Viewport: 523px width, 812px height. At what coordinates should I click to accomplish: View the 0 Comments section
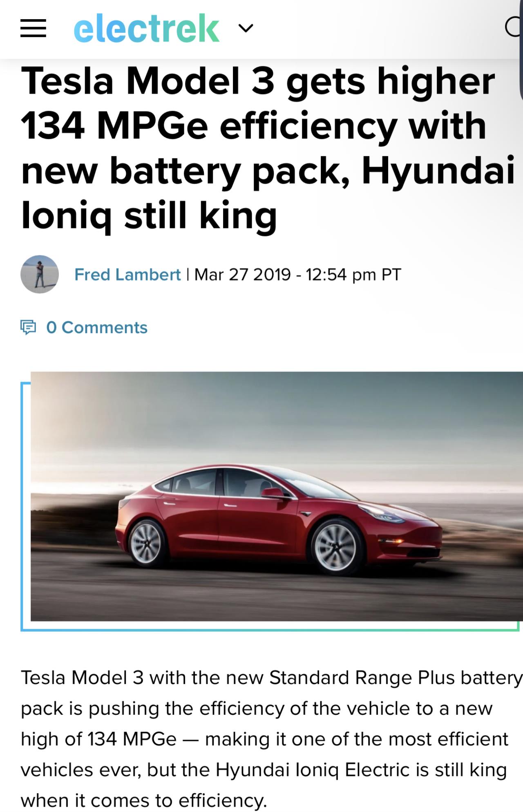click(x=97, y=327)
